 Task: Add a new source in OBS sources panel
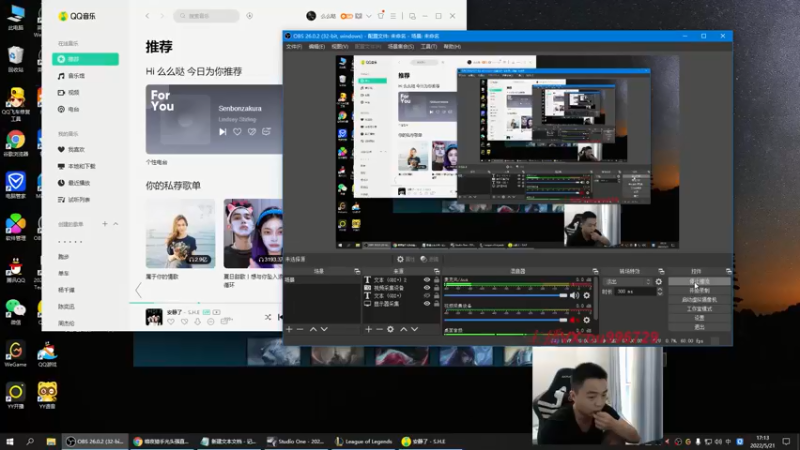[x=368, y=330]
